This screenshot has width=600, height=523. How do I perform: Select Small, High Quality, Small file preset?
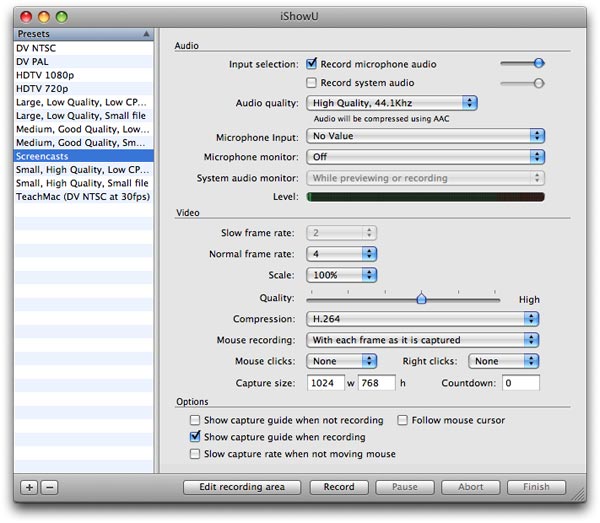(x=83, y=183)
